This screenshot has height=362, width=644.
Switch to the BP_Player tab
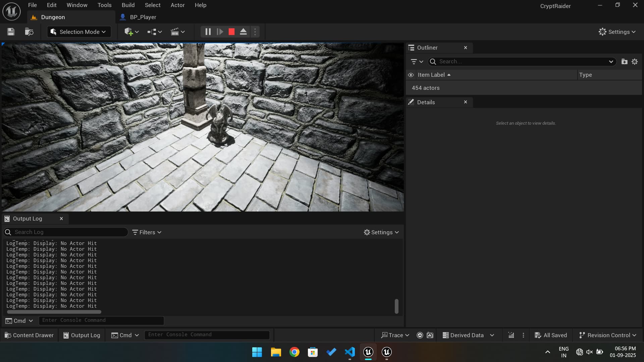pyautogui.click(x=143, y=17)
